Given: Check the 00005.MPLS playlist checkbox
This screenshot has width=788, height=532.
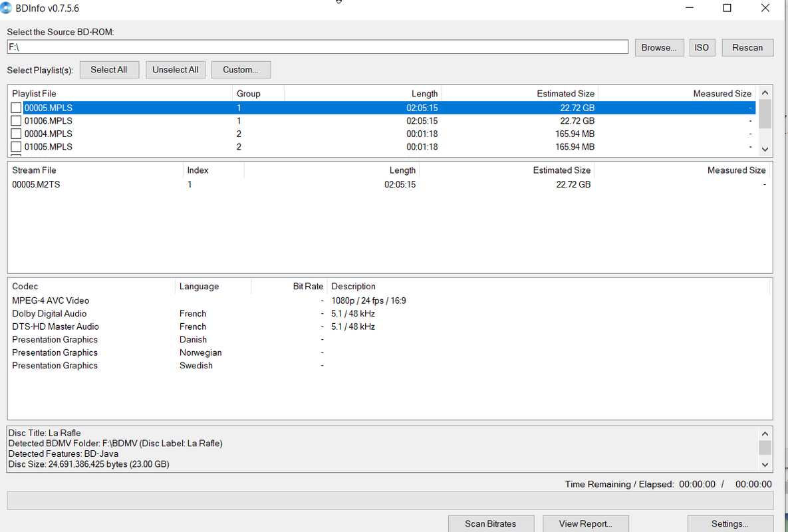Looking at the screenshot, I should [x=16, y=108].
